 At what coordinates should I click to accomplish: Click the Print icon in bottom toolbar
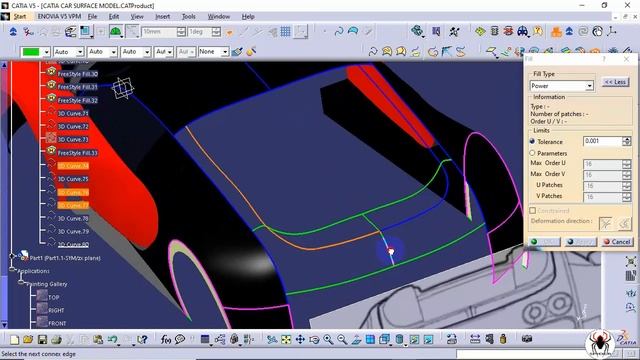(56, 339)
